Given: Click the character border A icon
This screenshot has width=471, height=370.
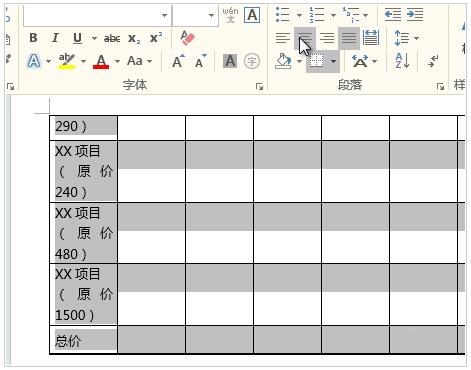Looking at the screenshot, I should (252, 15).
